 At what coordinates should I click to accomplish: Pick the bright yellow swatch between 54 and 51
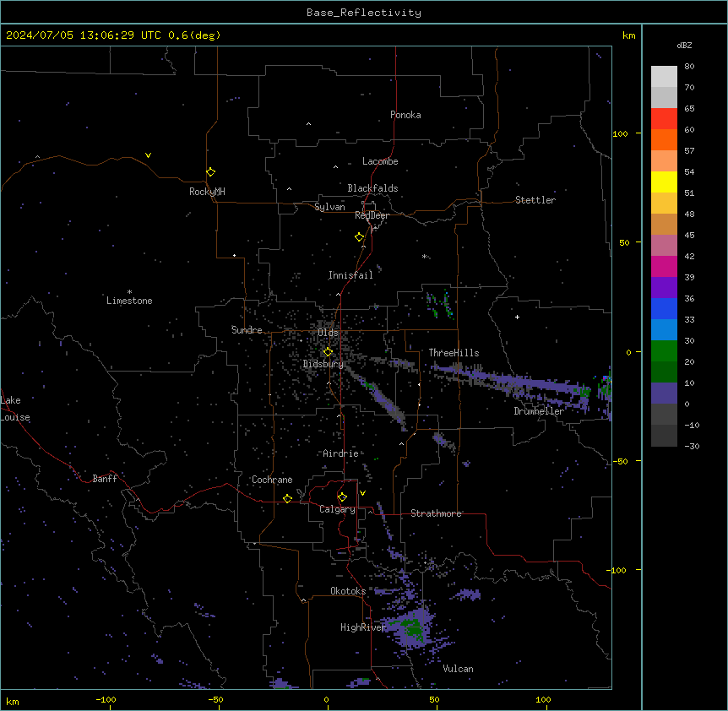pyautogui.click(x=664, y=182)
